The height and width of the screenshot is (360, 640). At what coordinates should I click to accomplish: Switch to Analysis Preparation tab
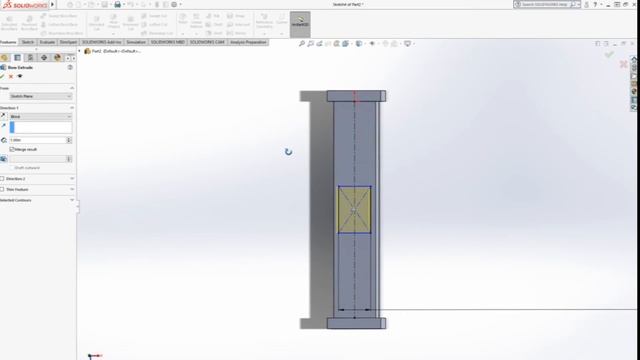pos(248,42)
